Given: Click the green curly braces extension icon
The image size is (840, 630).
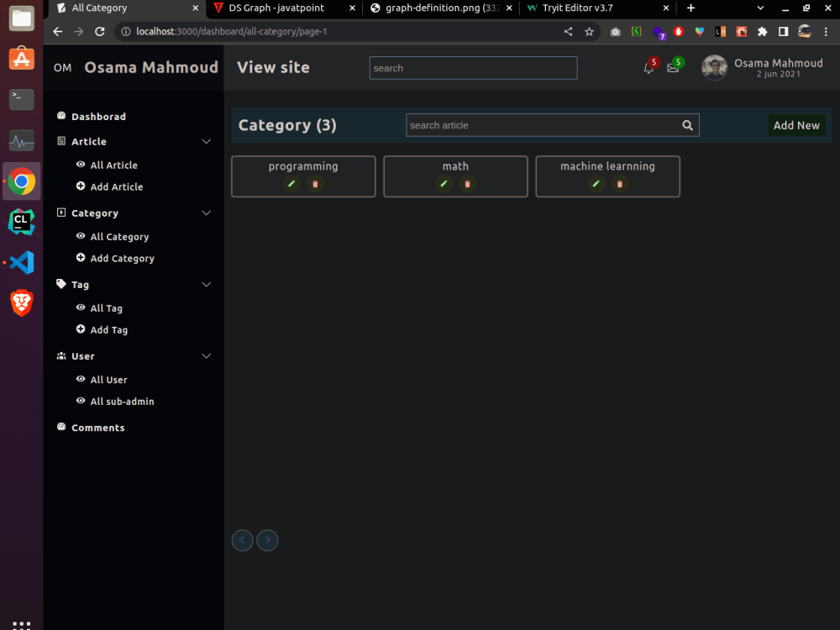Looking at the screenshot, I should (x=637, y=32).
